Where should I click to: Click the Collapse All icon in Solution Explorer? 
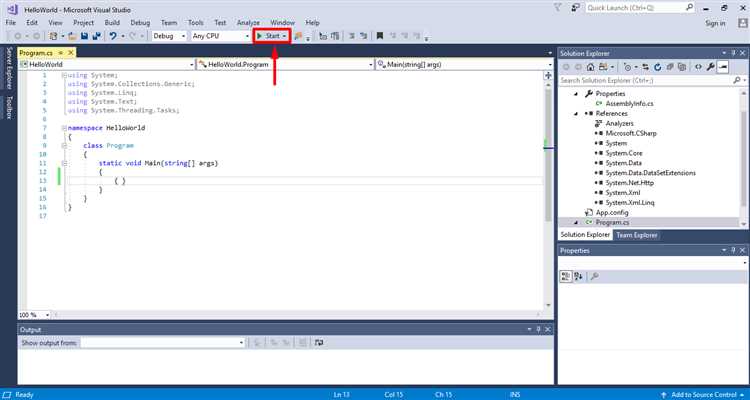[670, 67]
